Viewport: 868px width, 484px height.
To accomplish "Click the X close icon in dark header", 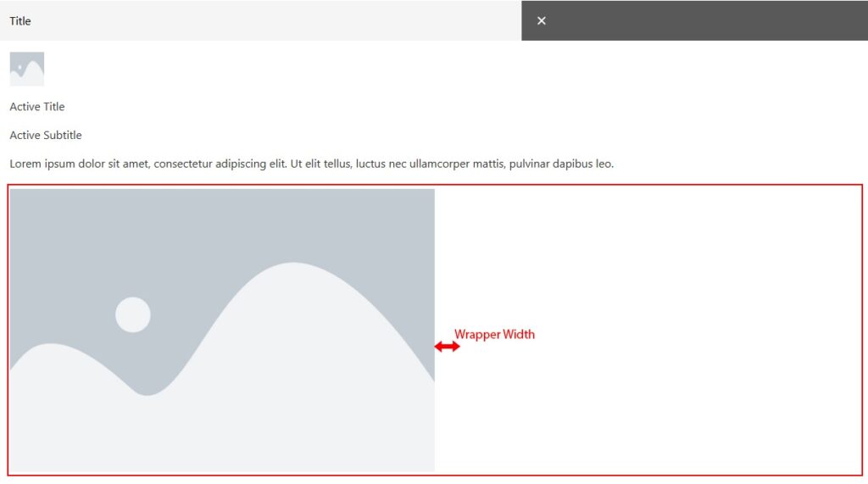I will pyautogui.click(x=542, y=20).
